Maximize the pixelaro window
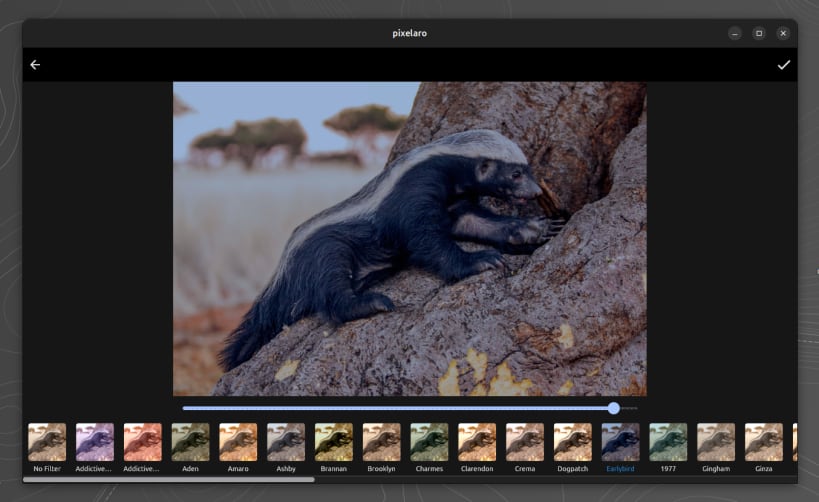The width and height of the screenshot is (819, 502). click(759, 33)
